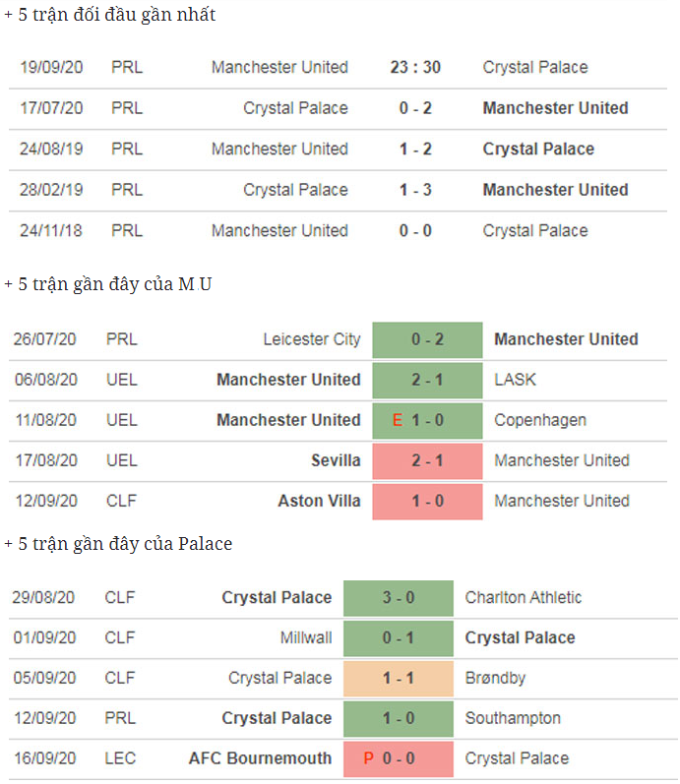Select the Sevilla team name

pos(337,460)
